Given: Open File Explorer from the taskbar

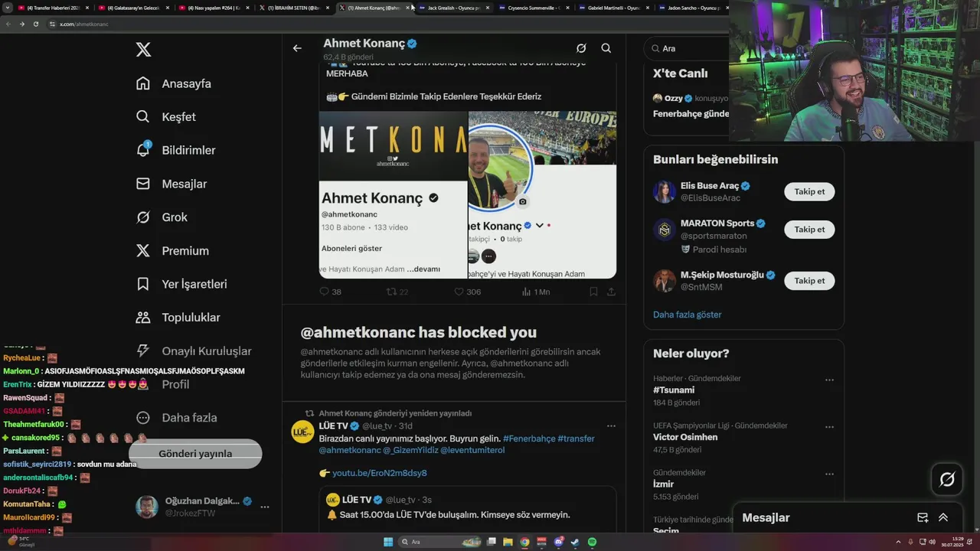Looking at the screenshot, I should (508, 542).
